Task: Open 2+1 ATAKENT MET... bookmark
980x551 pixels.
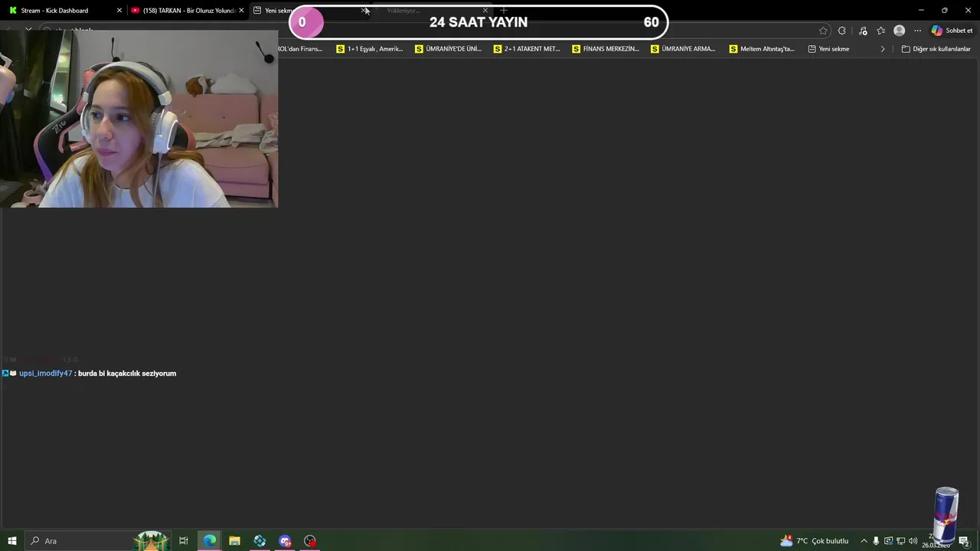Action: [x=527, y=49]
